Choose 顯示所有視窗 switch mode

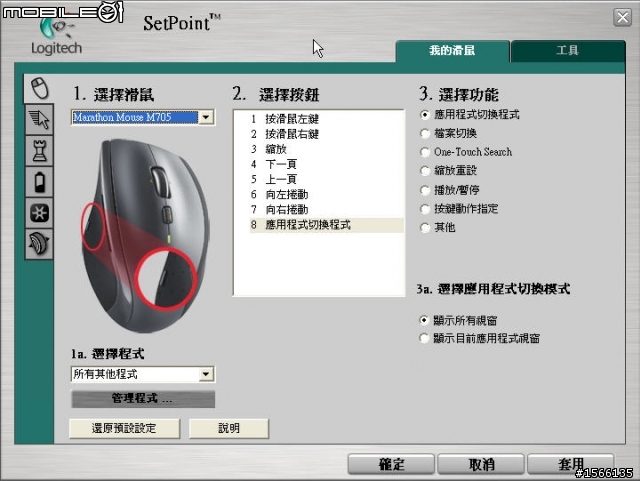coord(424,321)
